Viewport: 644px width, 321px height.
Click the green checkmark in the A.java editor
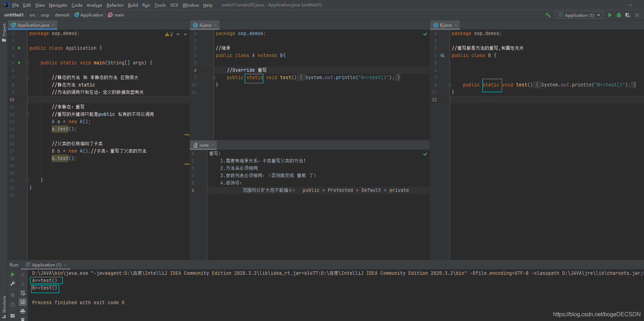425,34
